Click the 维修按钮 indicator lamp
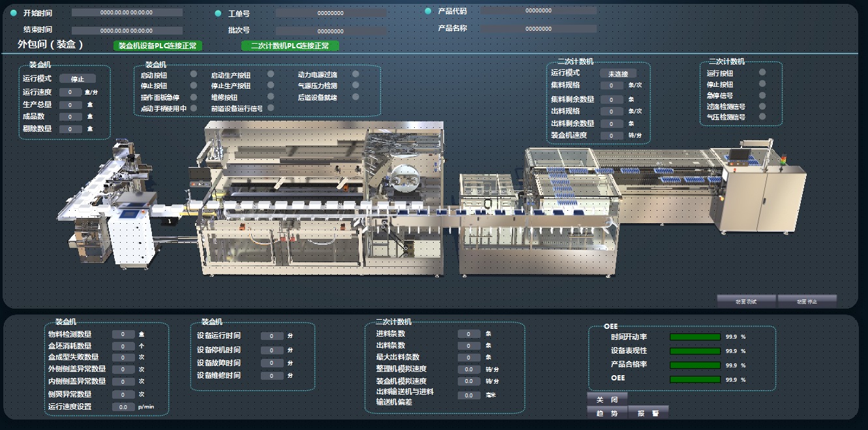The width and height of the screenshot is (868, 430). [x=271, y=97]
